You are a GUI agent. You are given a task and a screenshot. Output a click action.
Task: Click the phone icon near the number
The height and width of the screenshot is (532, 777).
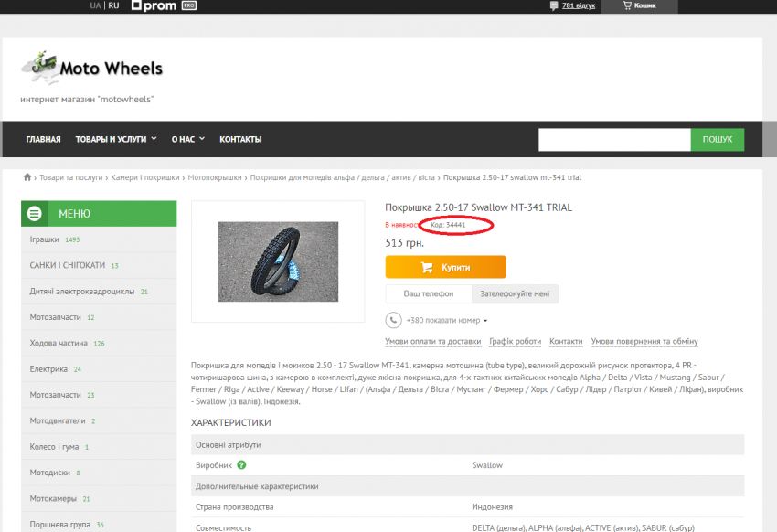(393, 321)
